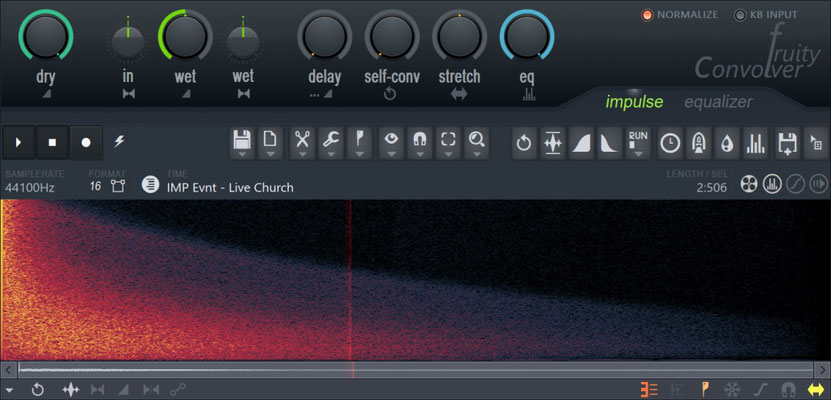Open the floppy disk File menu

tap(242, 143)
